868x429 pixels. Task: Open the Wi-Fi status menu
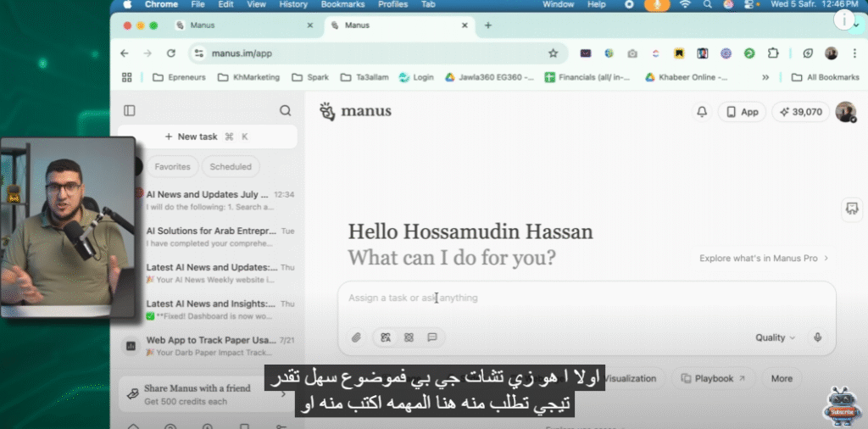685,4
